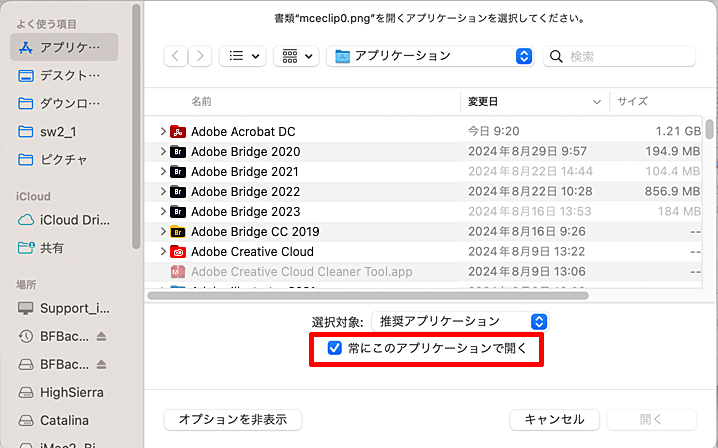Click the オプションを非表示 button
This screenshot has width=718, height=448.
point(233,420)
